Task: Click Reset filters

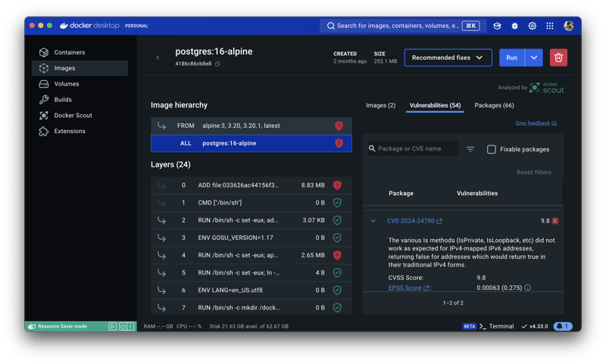Action: click(534, 172)
